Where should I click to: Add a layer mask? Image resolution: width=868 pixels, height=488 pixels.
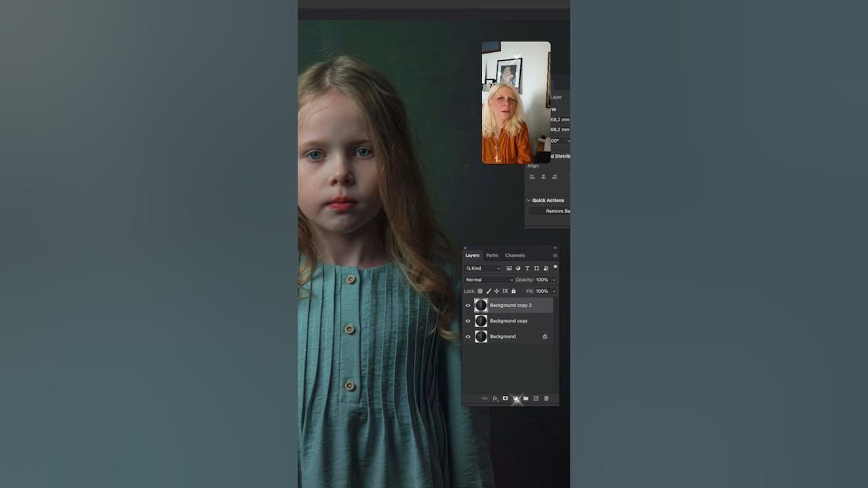(x=505, y=399)
